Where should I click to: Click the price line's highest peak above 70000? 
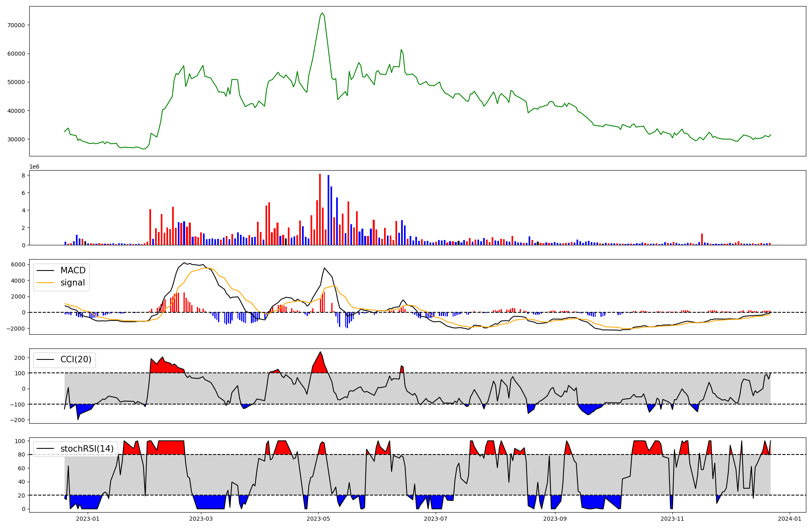(322, 13)
